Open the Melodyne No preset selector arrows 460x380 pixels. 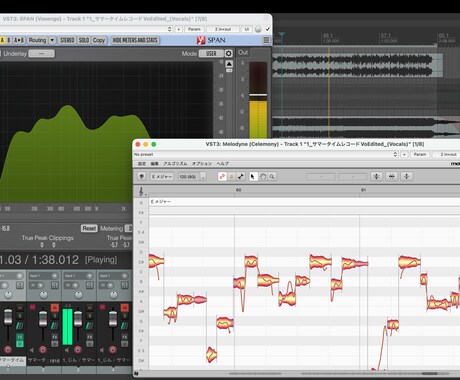[x=395, y=154]
